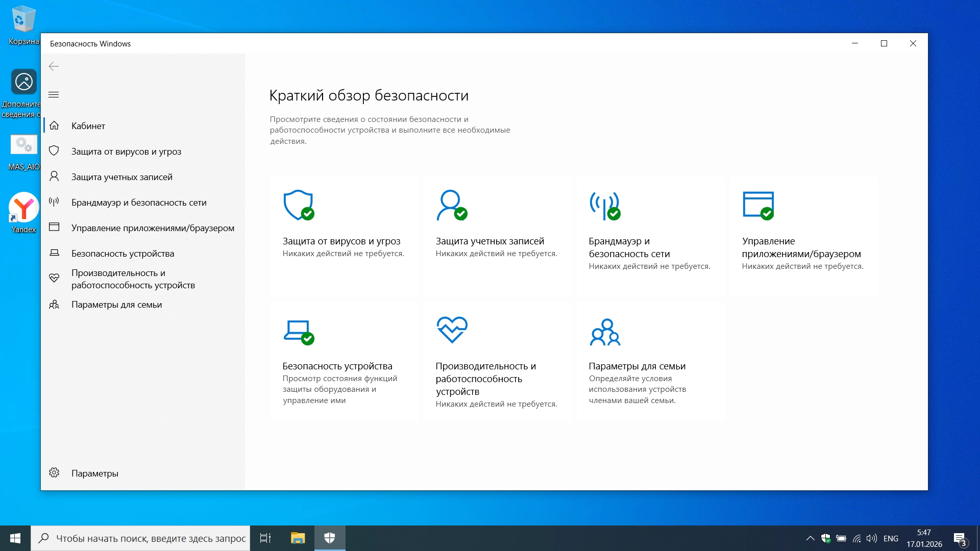The image size is (980, 551).
Task: Go back using the back arrow
Action: (54, 66)
